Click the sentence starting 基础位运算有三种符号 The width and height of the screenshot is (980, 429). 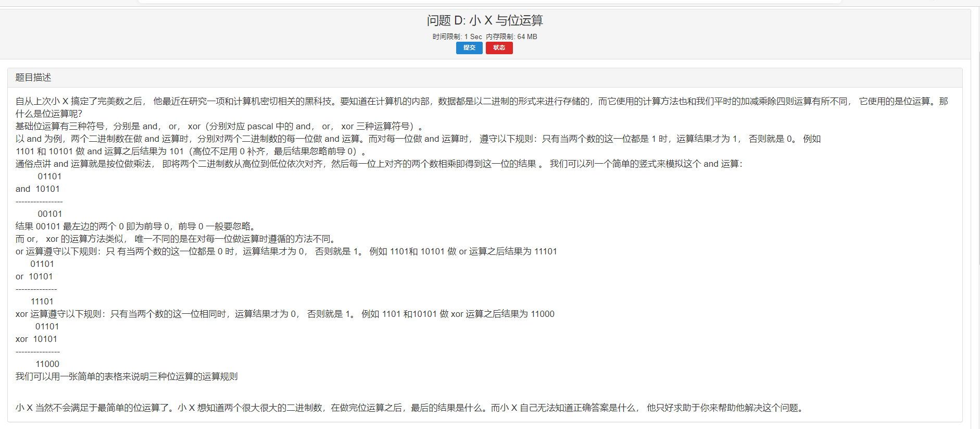coord(220,126)
